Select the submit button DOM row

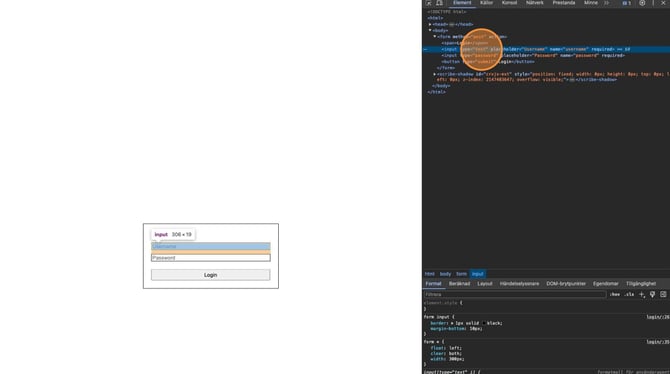point(488,62)
